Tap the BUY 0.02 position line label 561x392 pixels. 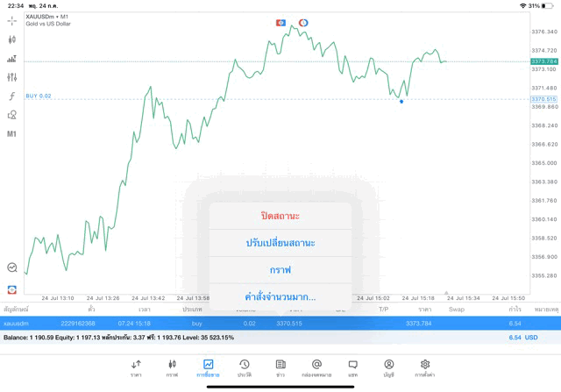pos(39,96)
